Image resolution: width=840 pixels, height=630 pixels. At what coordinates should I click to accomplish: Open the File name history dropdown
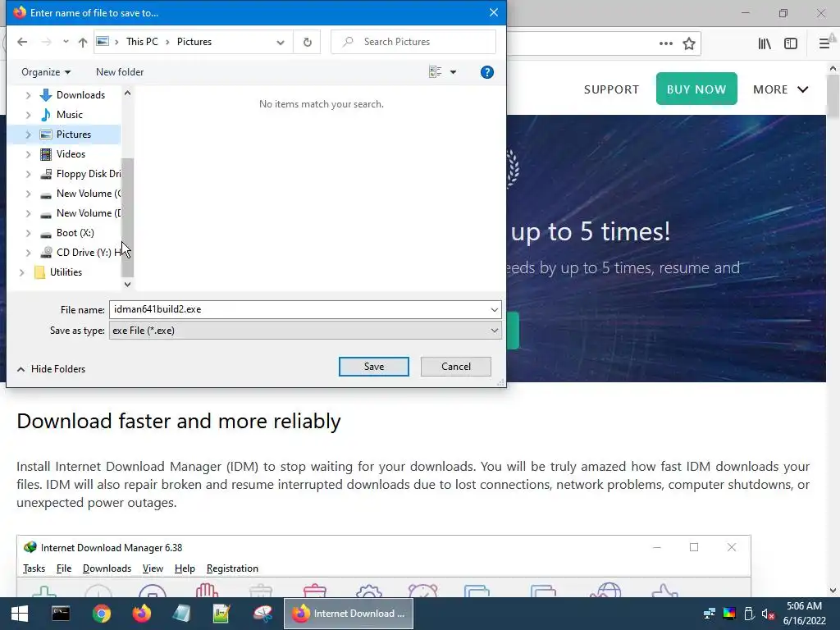tap(494, 309)
